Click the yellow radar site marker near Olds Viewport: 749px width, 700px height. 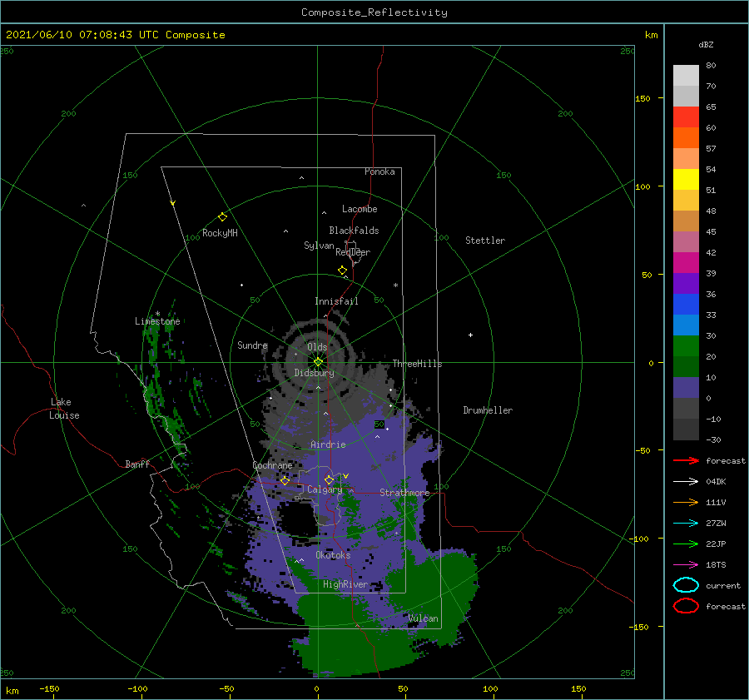click(x=318, y=362)
